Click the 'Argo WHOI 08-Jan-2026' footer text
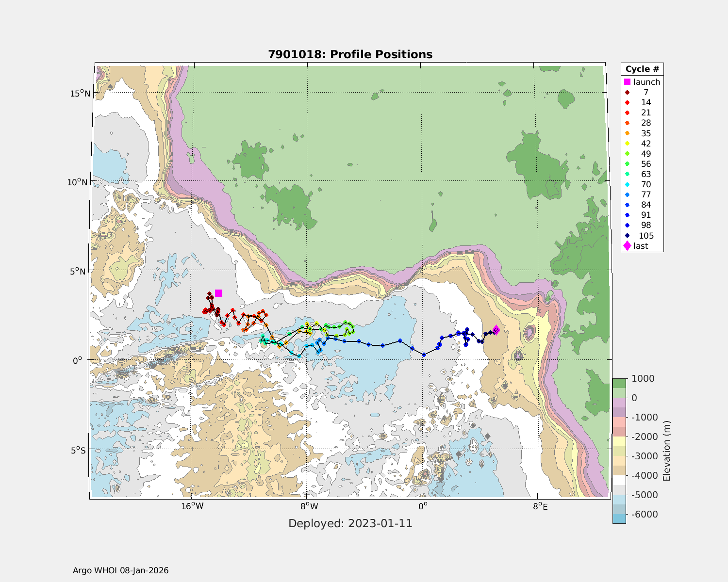Viewport: 728px width, 582px height. 120,570
